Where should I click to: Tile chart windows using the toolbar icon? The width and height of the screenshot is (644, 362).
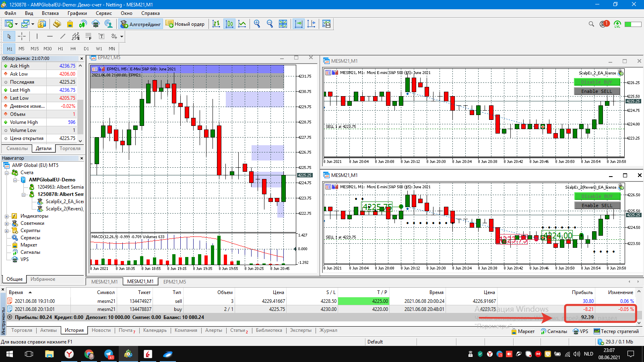click(x=283, y=24)
